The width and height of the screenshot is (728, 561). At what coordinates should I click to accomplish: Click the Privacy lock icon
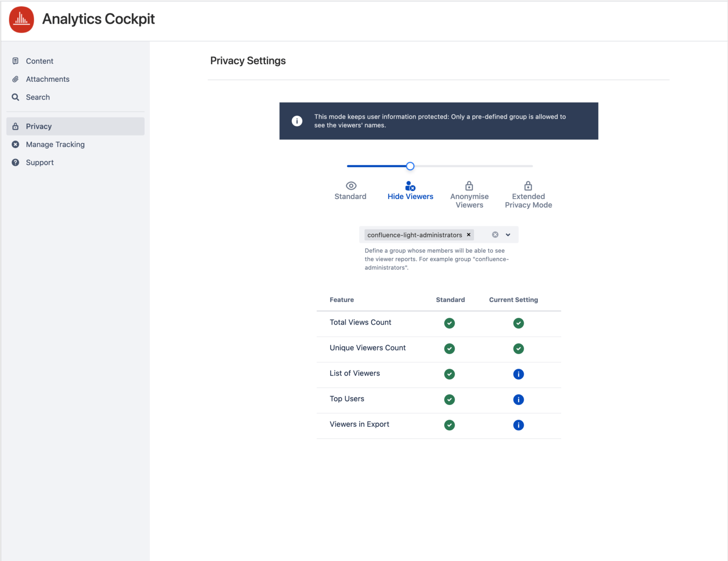pos(16,126)
